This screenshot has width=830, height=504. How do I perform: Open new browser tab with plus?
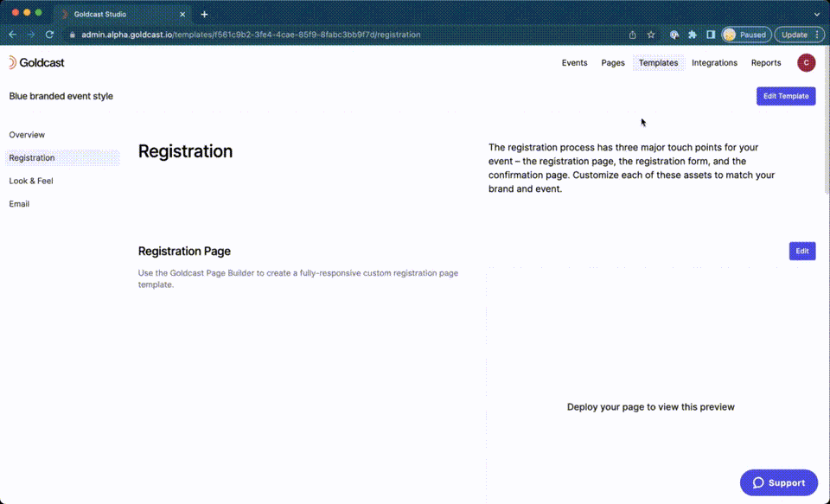click(204, 15)
